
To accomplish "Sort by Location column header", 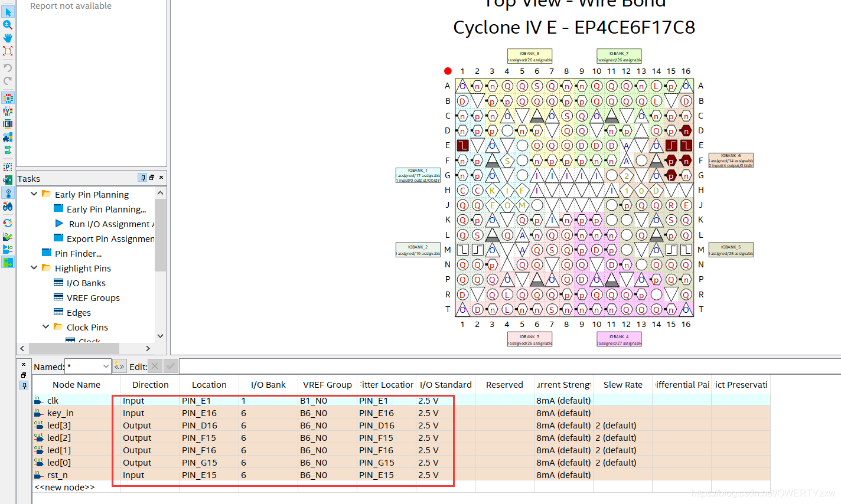I will coord(209,384).
